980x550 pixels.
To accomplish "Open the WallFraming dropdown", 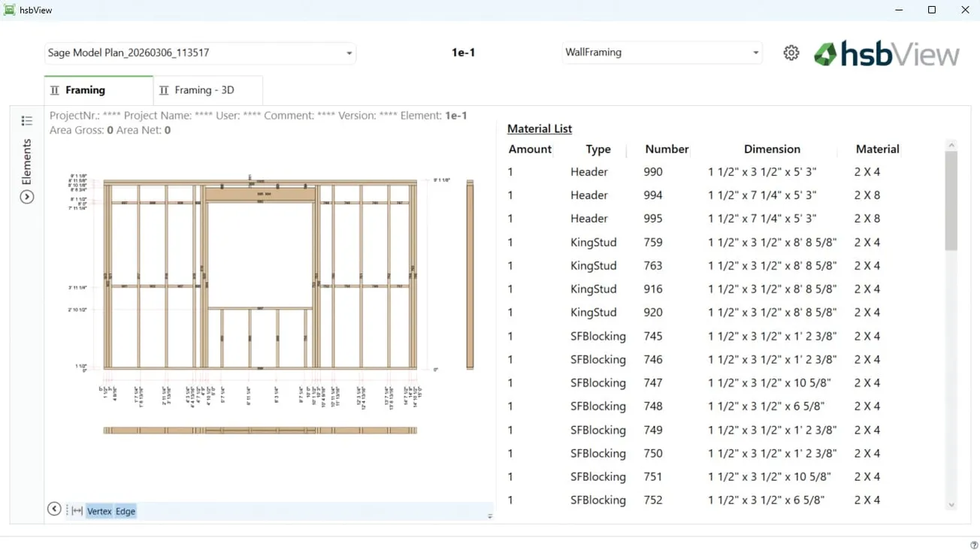I will tap(662, 53).
